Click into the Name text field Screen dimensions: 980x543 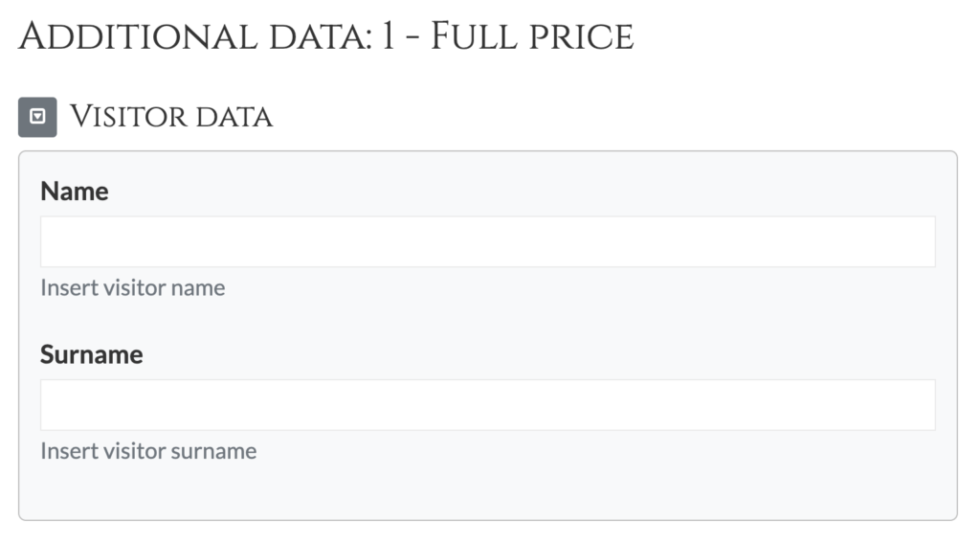(x=487, y=241)
